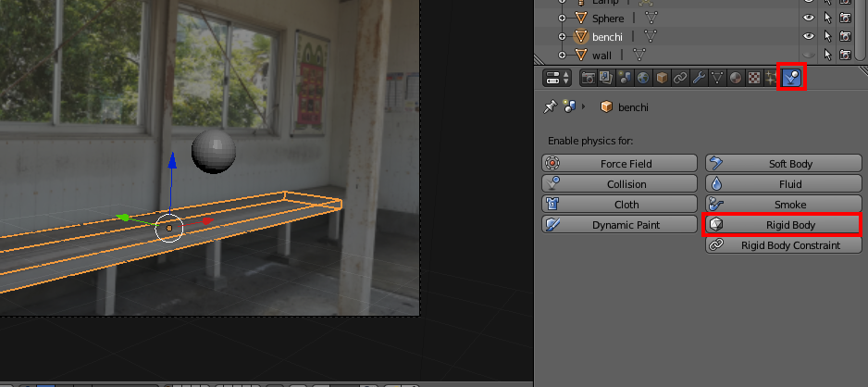Click the manipulator center circle on the bench
Viewport: 868px width, 387px height.
tap(168, 228)
